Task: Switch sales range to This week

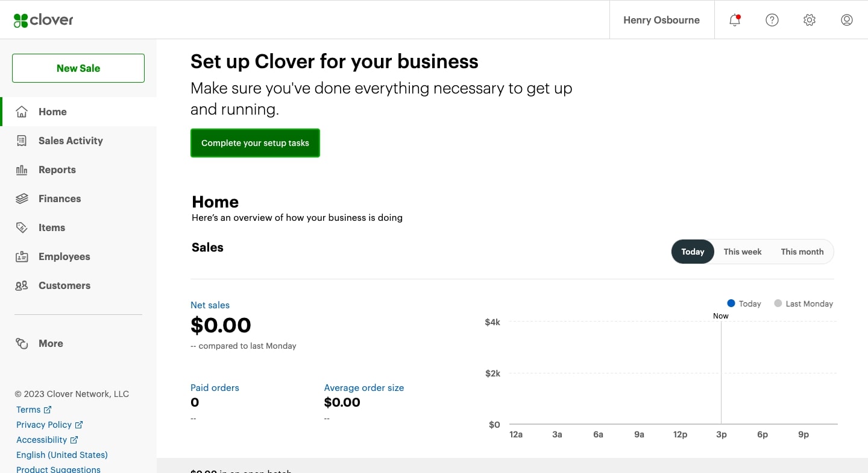Action: click(743, 252)
